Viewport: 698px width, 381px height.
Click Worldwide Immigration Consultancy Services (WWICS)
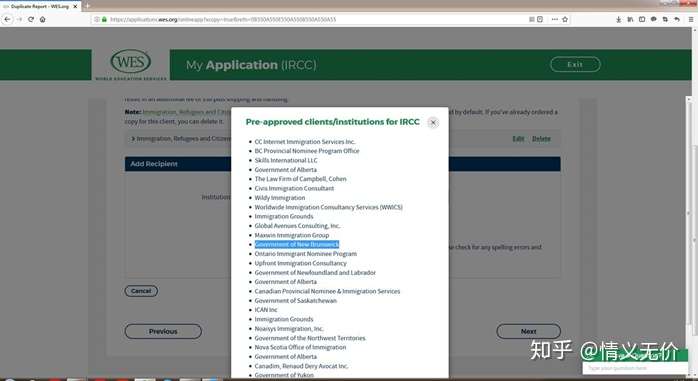tap(329, 207)
